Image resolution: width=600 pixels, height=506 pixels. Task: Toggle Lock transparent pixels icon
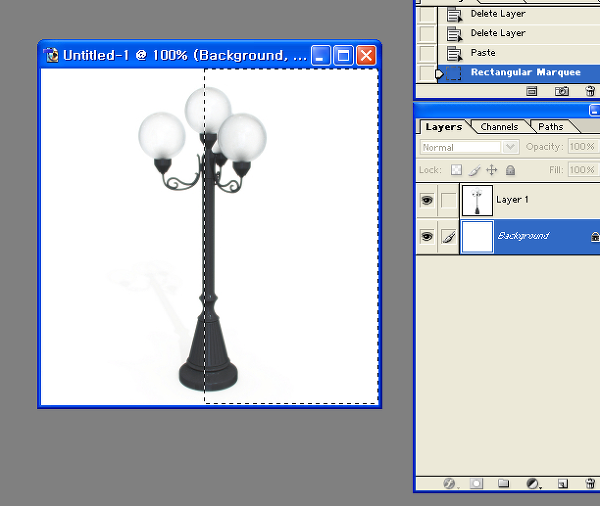tap(456, 170)
